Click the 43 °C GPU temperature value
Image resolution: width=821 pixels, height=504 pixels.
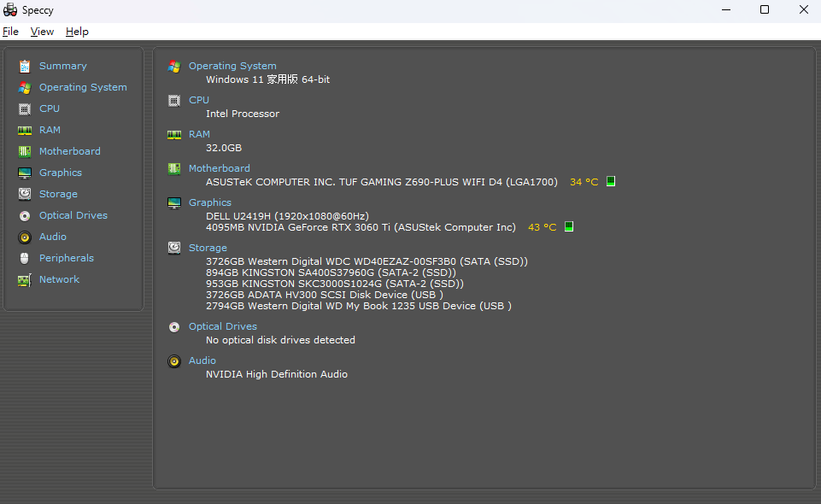point(542,228)
